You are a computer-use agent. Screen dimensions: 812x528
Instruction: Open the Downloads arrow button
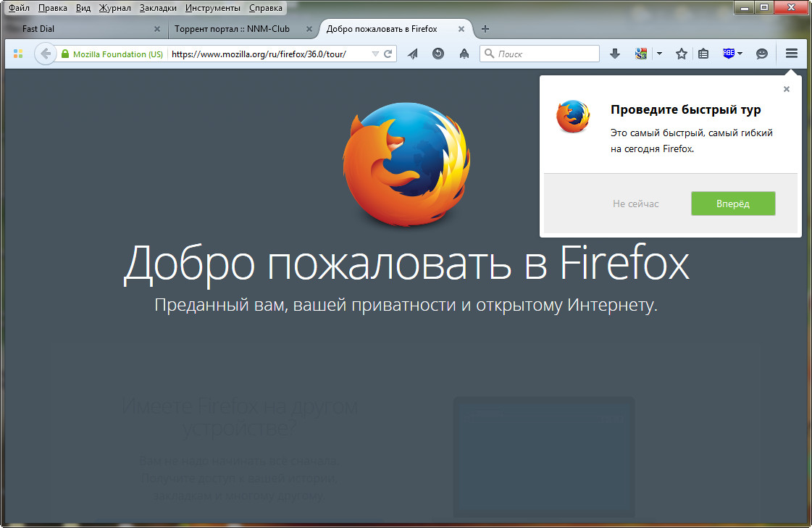coord(615,54)
